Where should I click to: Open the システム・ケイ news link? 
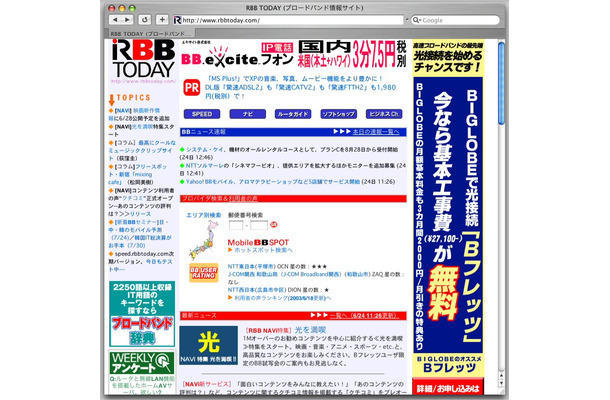click(205, 149)
